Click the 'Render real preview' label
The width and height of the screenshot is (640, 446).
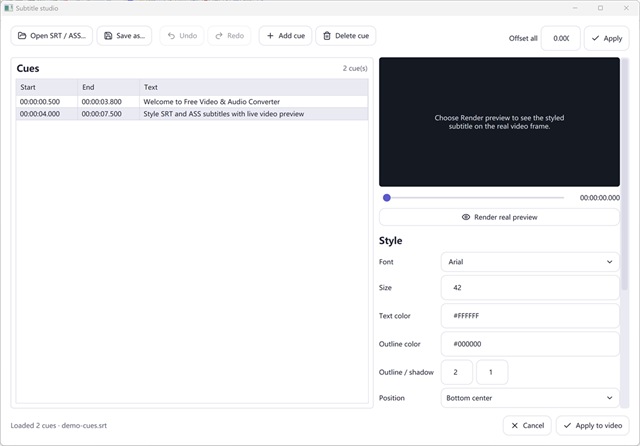coord(506,217)
